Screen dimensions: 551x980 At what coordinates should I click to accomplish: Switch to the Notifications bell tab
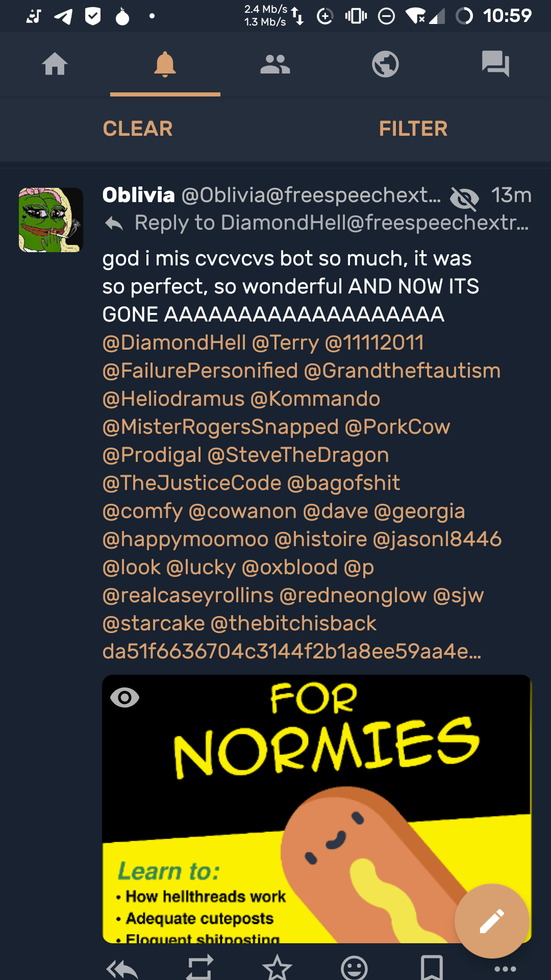tap(165, 64)
